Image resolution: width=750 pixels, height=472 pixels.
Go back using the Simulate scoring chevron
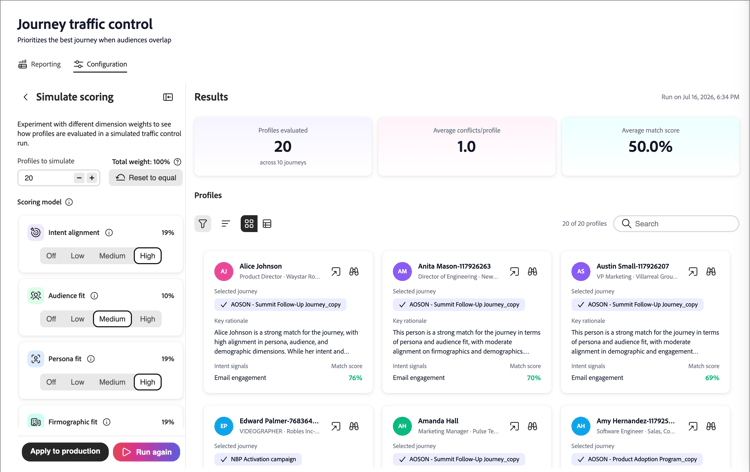pos(25,97)
